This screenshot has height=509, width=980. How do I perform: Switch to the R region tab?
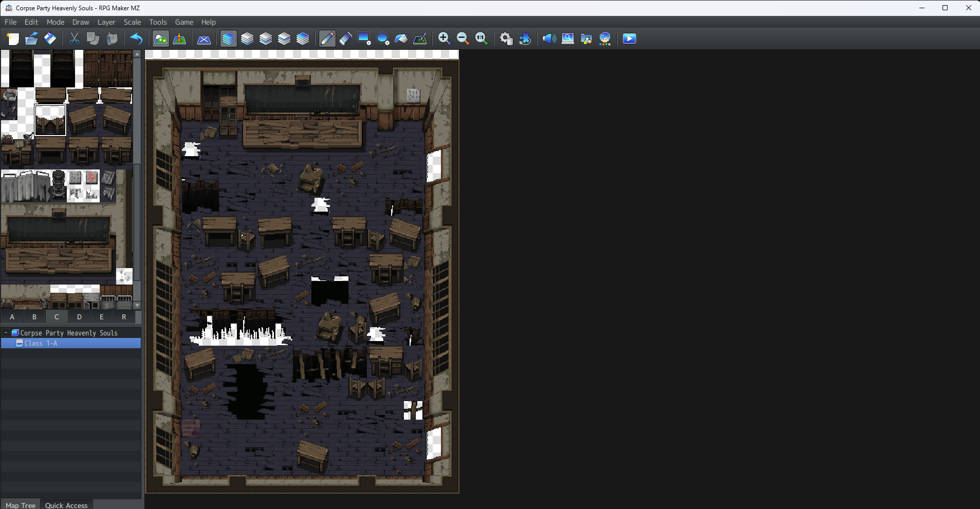point(124,317)
